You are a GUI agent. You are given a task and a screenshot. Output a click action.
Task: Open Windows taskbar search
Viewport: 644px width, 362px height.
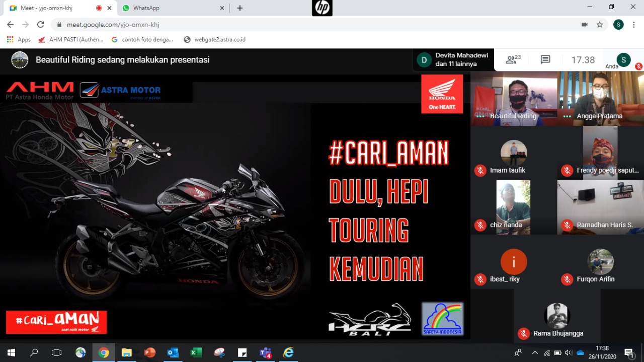(x=34, y=352)
